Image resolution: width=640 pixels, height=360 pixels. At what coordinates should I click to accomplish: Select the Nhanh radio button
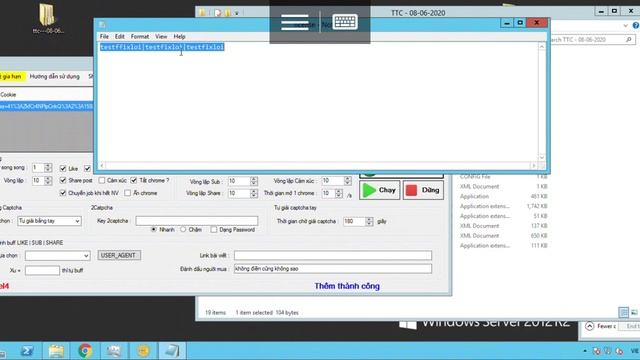(x=153, y=229)
